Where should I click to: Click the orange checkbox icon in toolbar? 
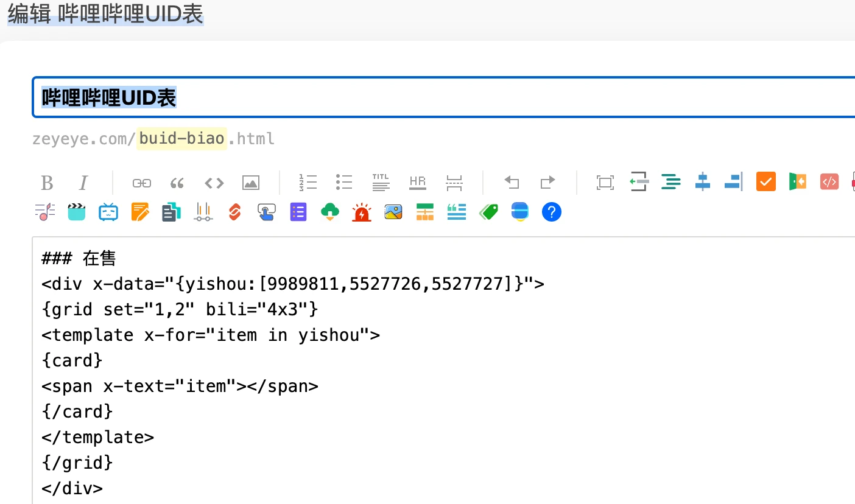[765, 181]
